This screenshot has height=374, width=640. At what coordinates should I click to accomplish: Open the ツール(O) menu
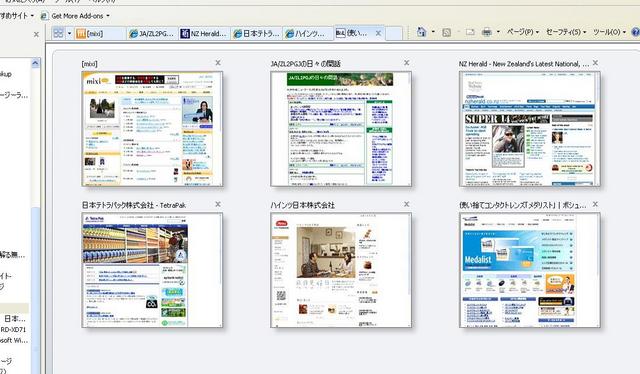[x=609, y=32]
